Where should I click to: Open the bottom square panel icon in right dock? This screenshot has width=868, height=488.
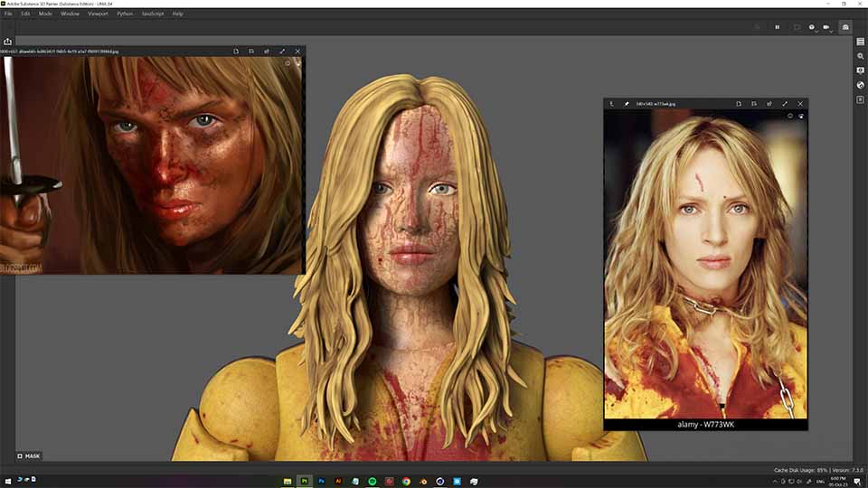coord(860,99)
